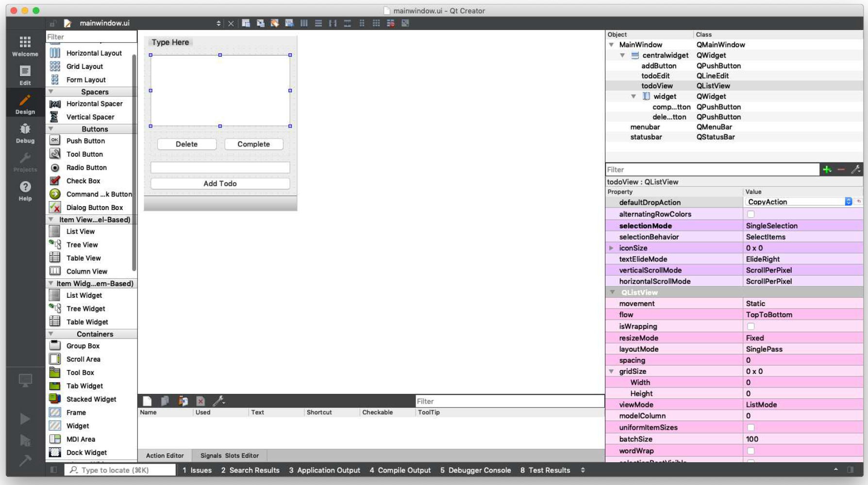Collapse the Spacers widget category
868x485 pixels.
click(x=51, y=92)
